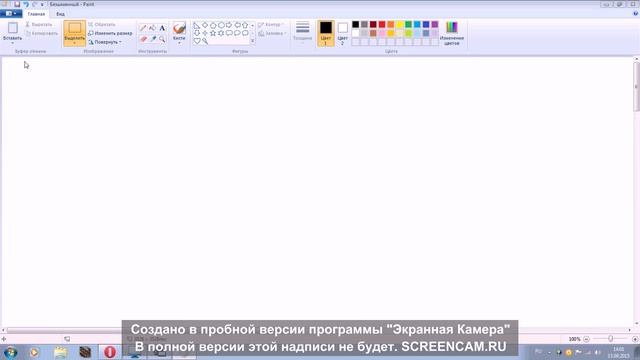The width and height of the screenshot is (640, 360).
Task: Choose the pentagon shape
Action: coord(213,25)
